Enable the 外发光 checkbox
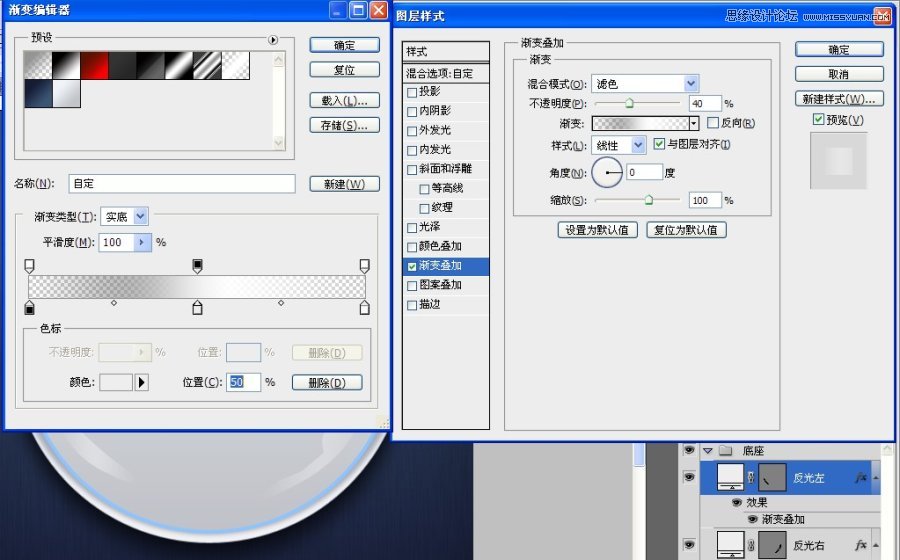Viewport: 900px width, 560px height. click(x=412, y=131)
